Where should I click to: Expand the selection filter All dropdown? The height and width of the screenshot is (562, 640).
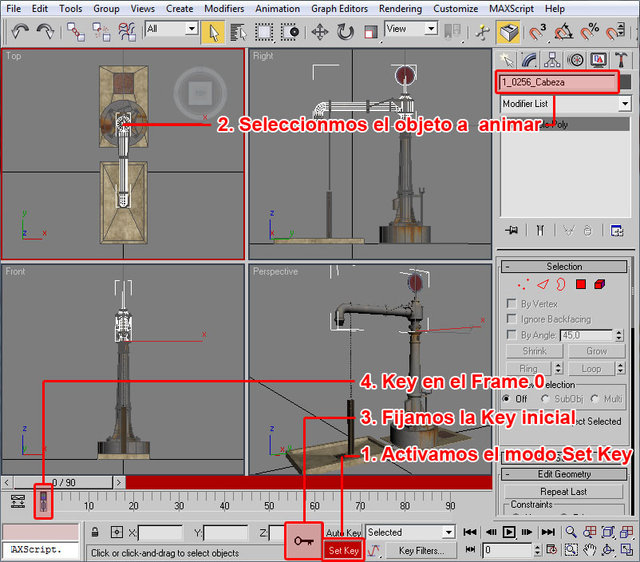coord(190,30)
